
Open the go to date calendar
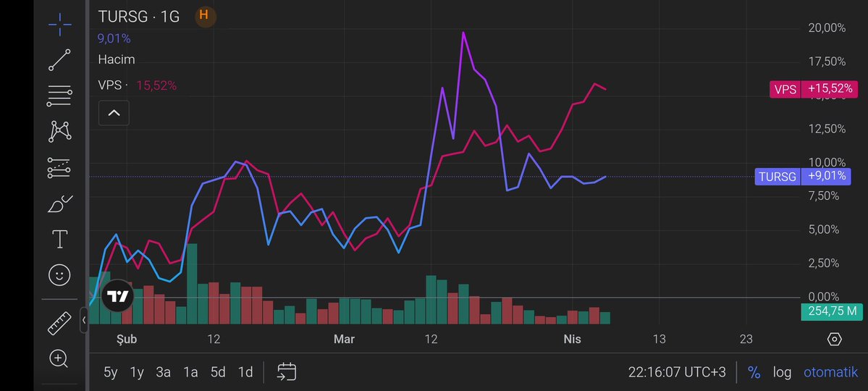pyautogui.click(x=287, y=371)
